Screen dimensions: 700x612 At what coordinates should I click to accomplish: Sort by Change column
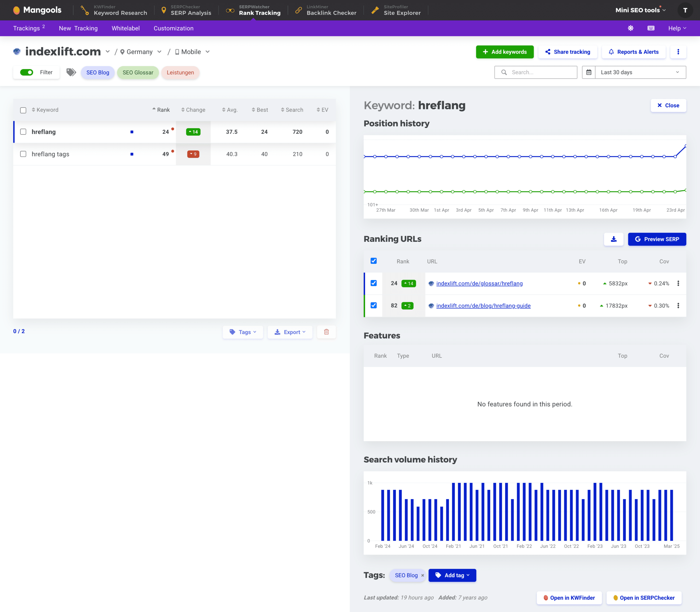click(193, 110)
